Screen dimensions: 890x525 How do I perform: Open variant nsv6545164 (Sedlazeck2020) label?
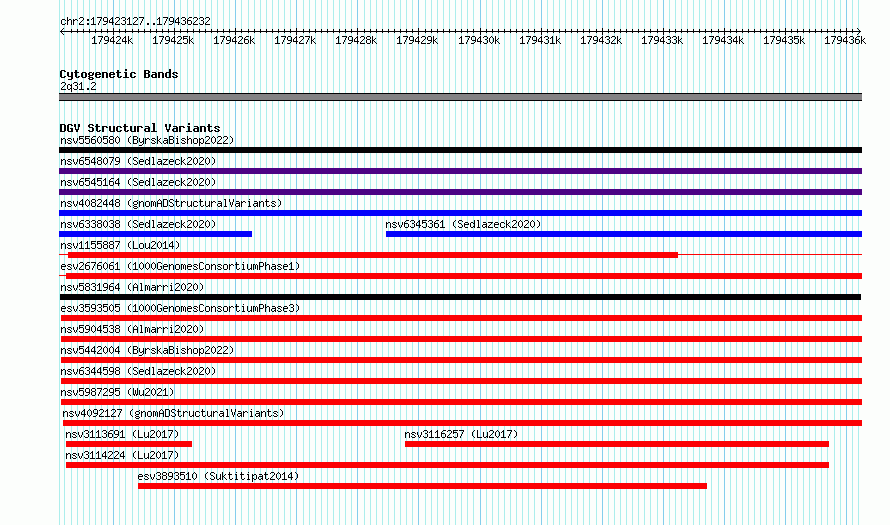(x=138, y=182)
